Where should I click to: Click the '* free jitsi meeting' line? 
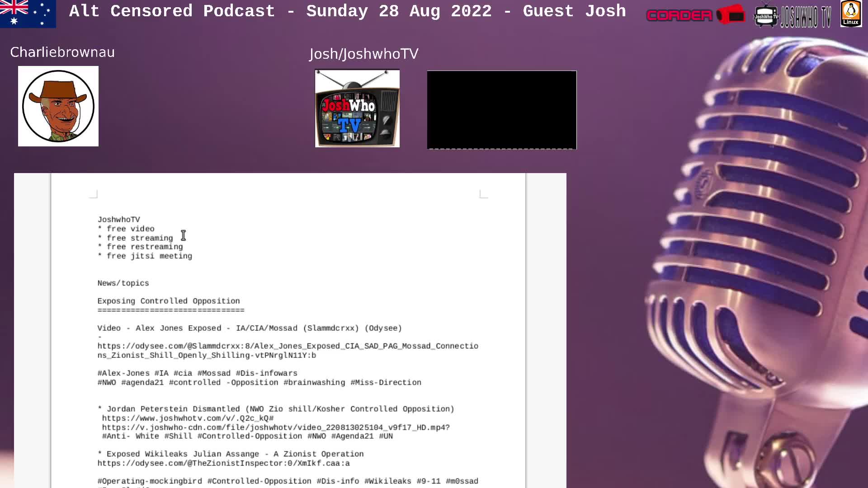pos(145,256)
